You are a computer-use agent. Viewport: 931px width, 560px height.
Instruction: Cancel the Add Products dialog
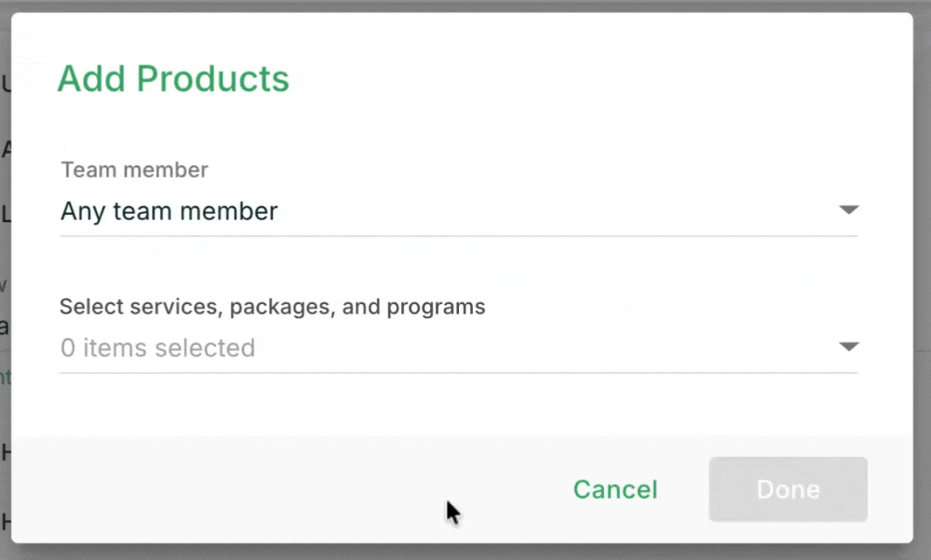[x=615, y=489]
